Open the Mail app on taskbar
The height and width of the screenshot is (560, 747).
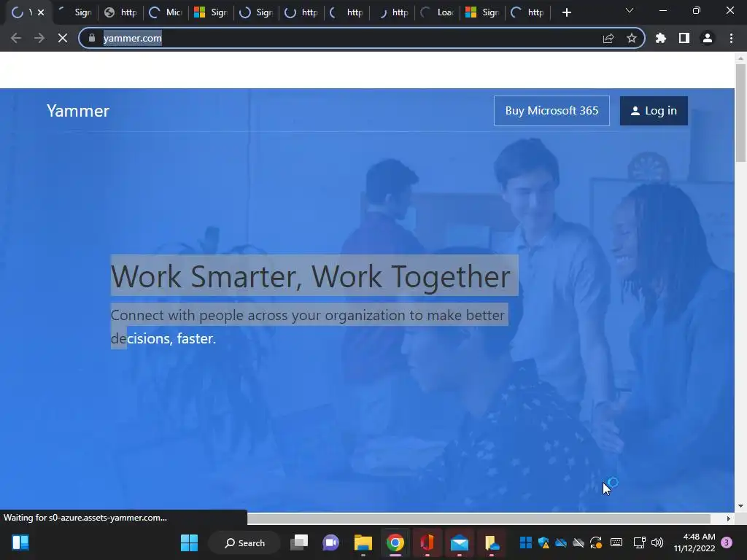point(460,542)
